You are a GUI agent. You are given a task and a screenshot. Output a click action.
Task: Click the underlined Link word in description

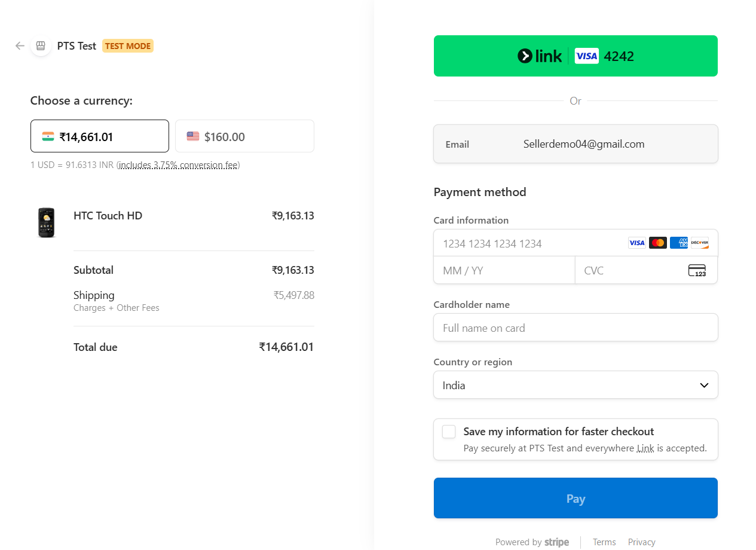click(x=645, y=448)
